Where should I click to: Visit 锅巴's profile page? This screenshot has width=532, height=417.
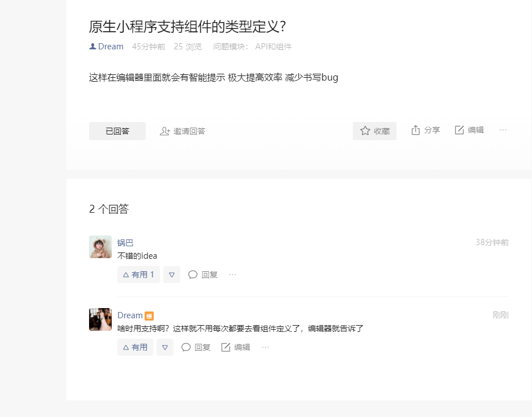125,242
